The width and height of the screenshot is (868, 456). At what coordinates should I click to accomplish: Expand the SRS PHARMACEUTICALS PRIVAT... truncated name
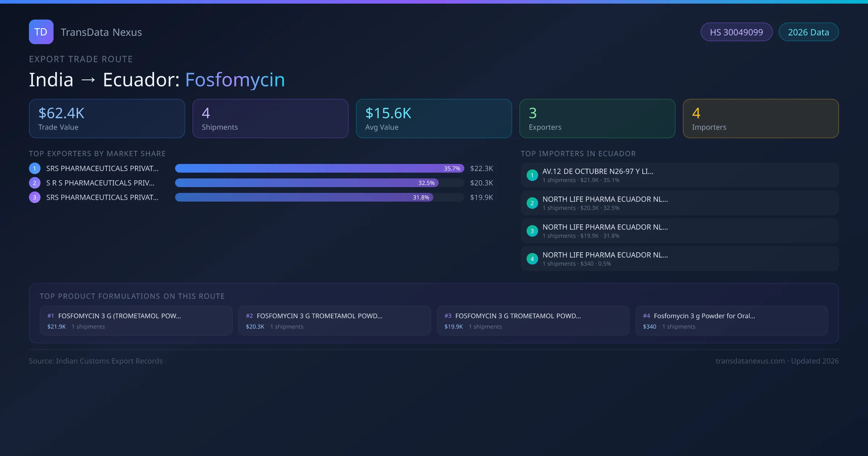[102, 168]
